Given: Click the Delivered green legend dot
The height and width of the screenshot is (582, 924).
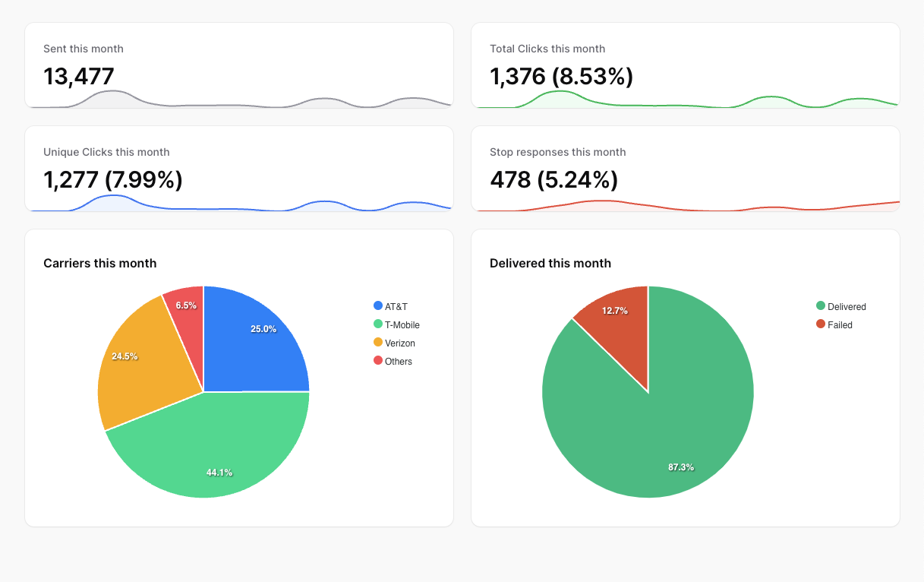Looking at the screenshot, I should pyautogui.click(x=821, y=306).
